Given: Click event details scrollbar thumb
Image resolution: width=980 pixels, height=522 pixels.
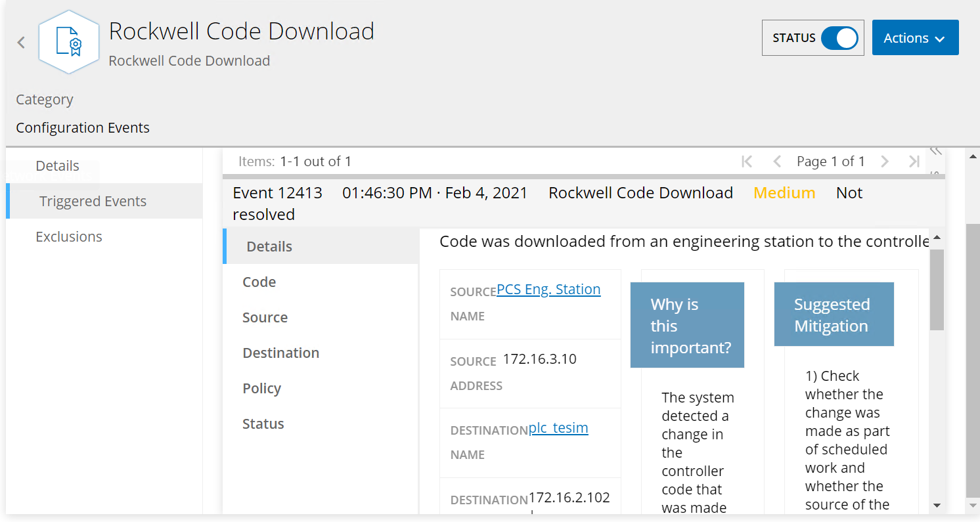Looking at the screenshot, I should coord(937,289).
